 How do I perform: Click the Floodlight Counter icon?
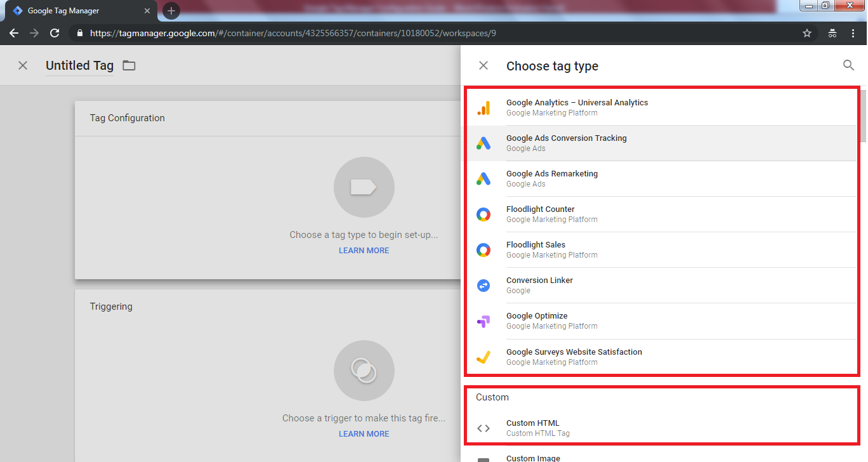(483, 214)
